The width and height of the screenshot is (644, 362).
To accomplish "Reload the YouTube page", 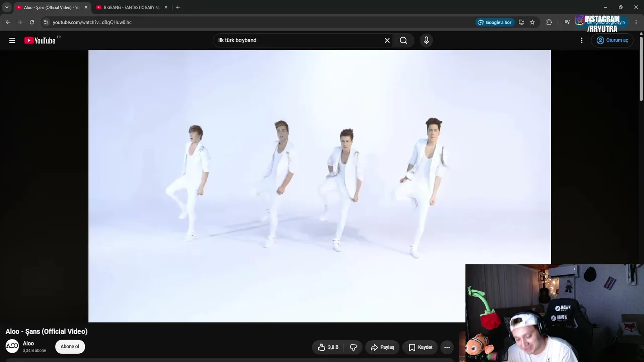I will (32, 22).
